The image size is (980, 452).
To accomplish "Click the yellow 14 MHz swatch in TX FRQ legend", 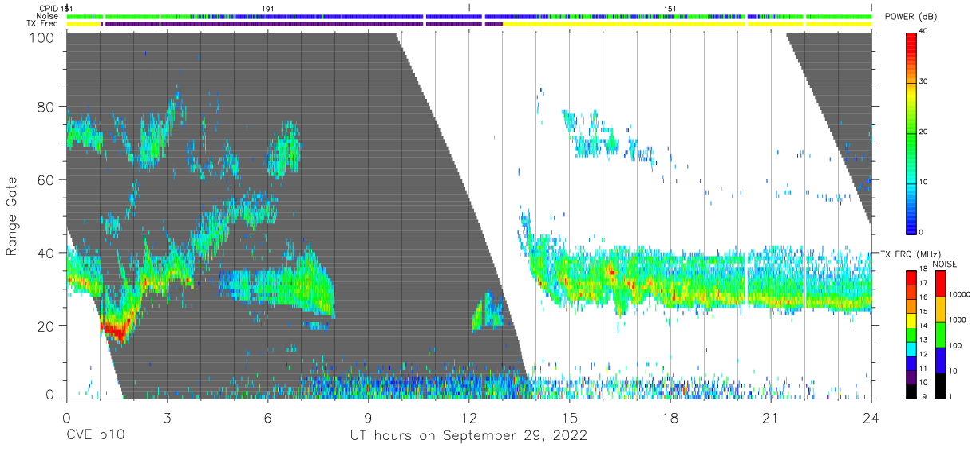I will [x=911, y=320].
